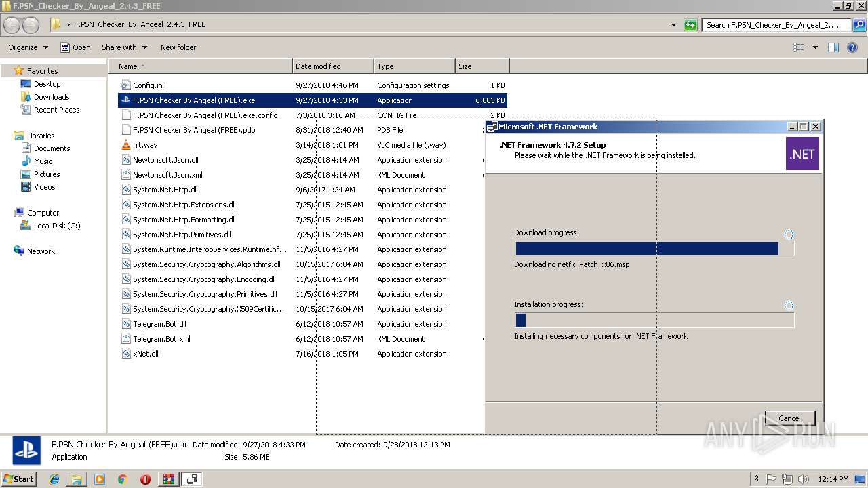The height and width of the screenshot is (488, 868).
Task: Open Documents library in navigation pane
Action: tap(52, 148)
